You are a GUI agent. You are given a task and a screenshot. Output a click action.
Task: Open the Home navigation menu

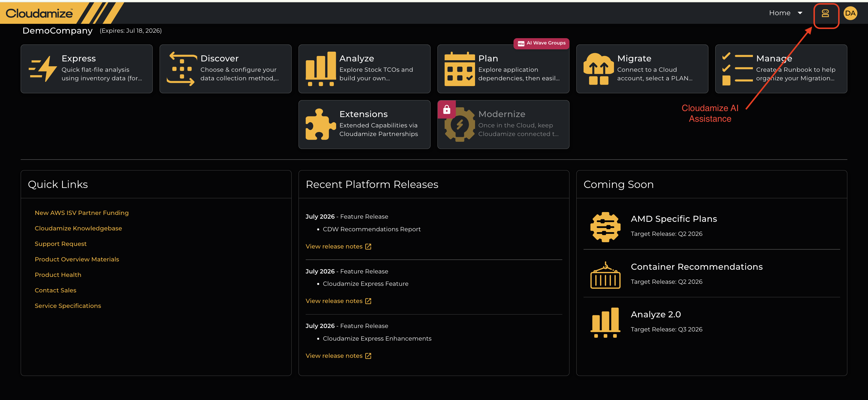click(x=785, y=13)
